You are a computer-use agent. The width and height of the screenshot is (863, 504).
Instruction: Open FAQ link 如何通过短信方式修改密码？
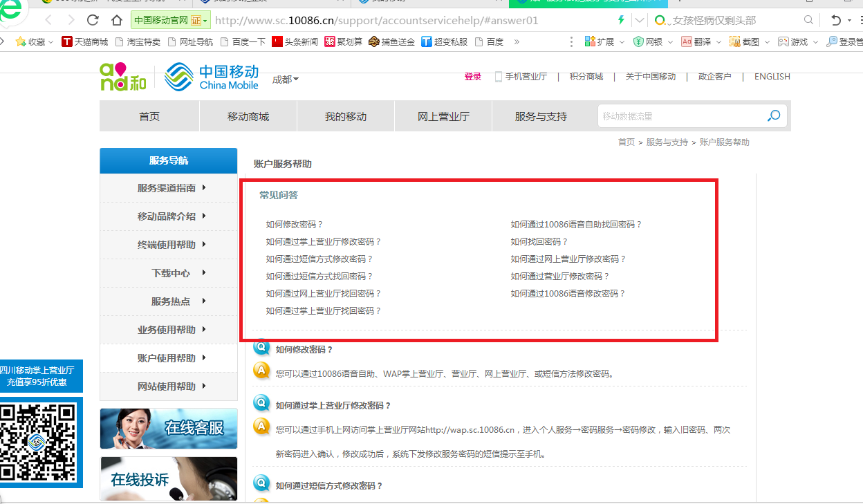tap(319, 259)
